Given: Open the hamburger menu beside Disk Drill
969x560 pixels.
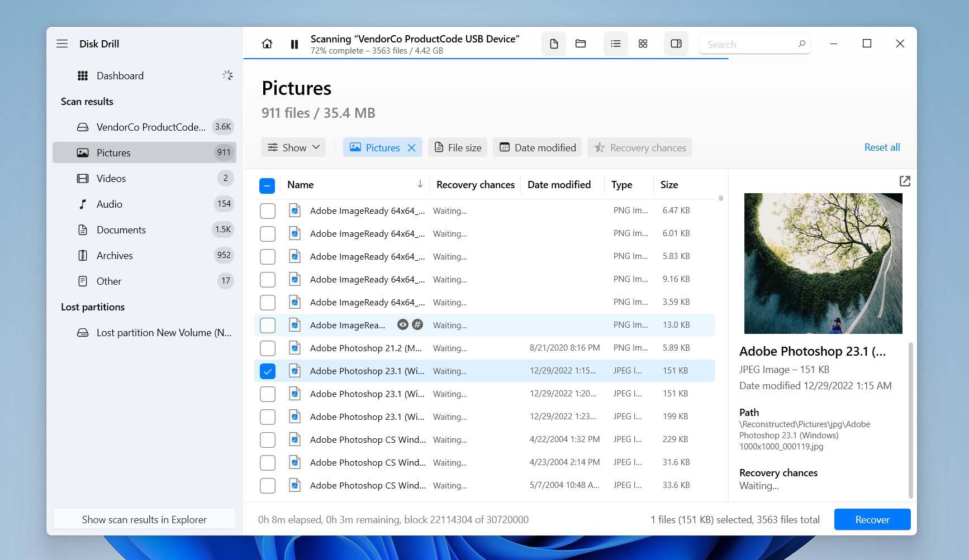Looking at the screenshot, I should tap(62, 44).
